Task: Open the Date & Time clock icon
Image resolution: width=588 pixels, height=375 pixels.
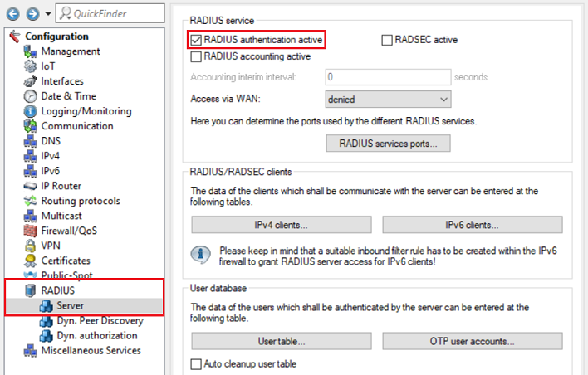Action: 31,96
